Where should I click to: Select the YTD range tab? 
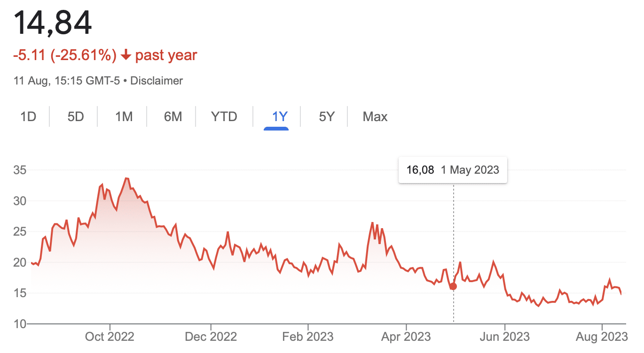click(x=224, y=116)
